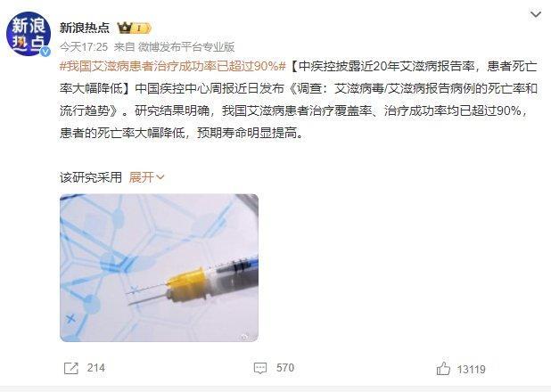Screen dimensions: 551x392
Task: Open the comments speech bubble icon
Action: click(260, 368)
